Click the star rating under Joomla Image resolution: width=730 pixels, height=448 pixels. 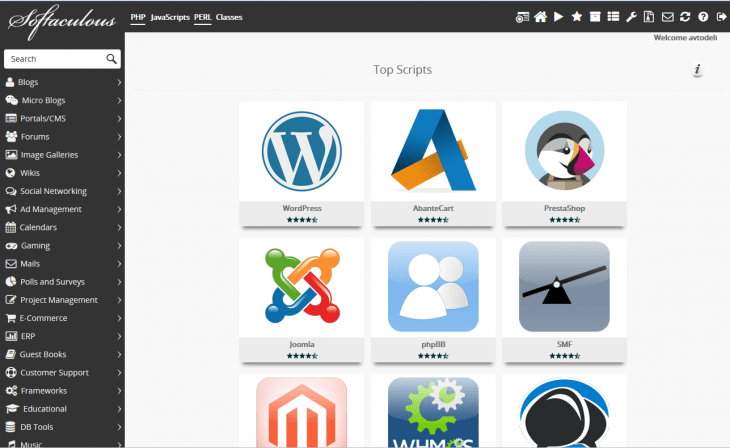tap(302, 356)
